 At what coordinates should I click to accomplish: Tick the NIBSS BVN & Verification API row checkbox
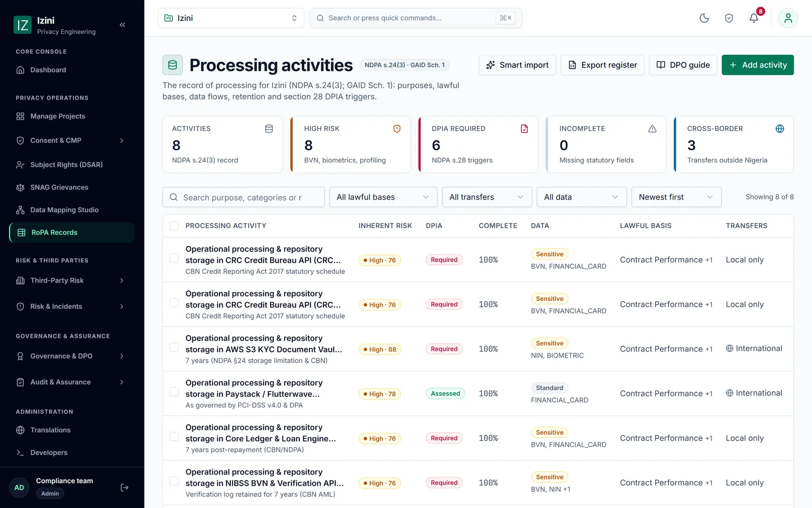pos(174,481)
